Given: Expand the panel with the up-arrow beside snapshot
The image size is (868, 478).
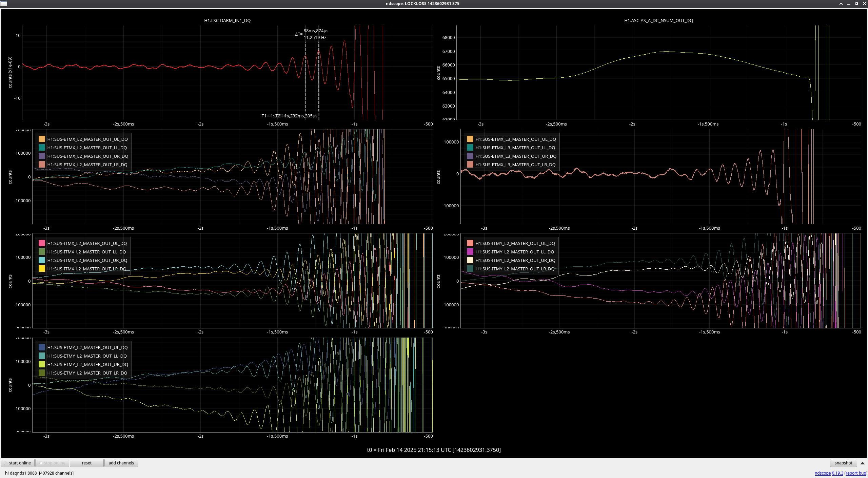Looking at the screenshot, I should pos(863,463).
